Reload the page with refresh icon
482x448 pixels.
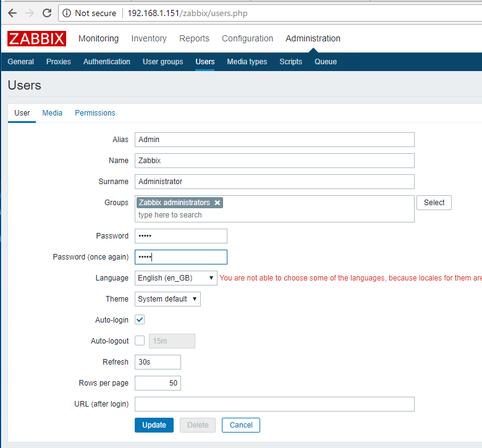[47, 13]
